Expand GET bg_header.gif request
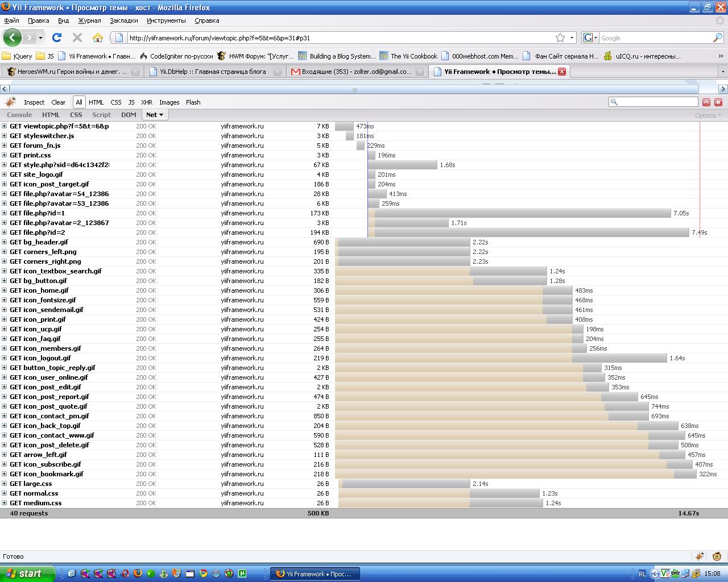 5,242
